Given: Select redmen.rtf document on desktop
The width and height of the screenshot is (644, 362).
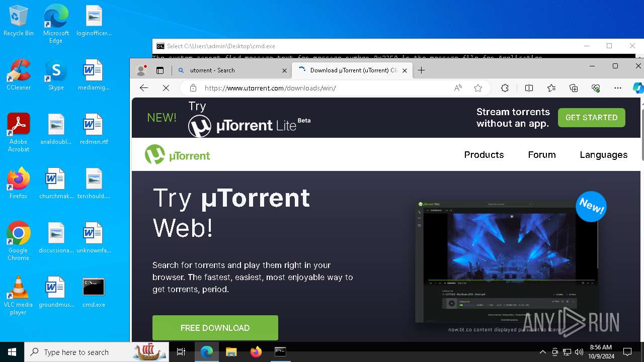Looking at the screenshot, I should tap(94, 130).
